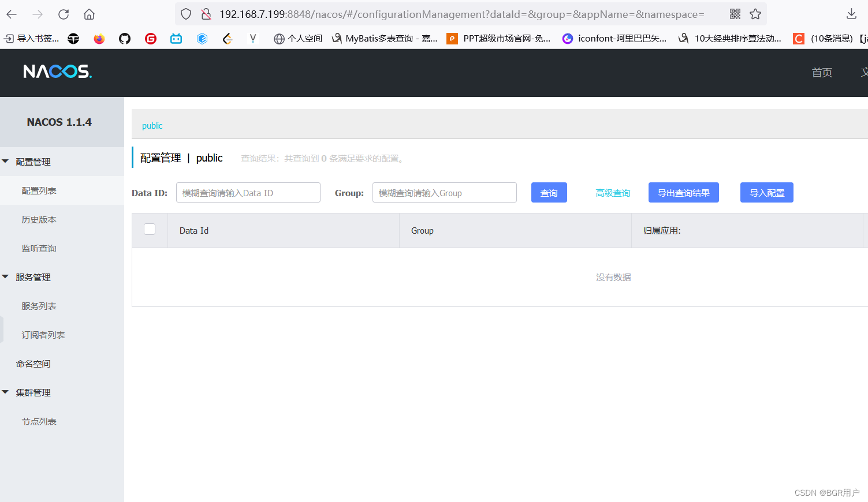This screenshot has height=502, width=868.
Task: Toggle the bookmark star in the address bar
Action: pos(755,13)
